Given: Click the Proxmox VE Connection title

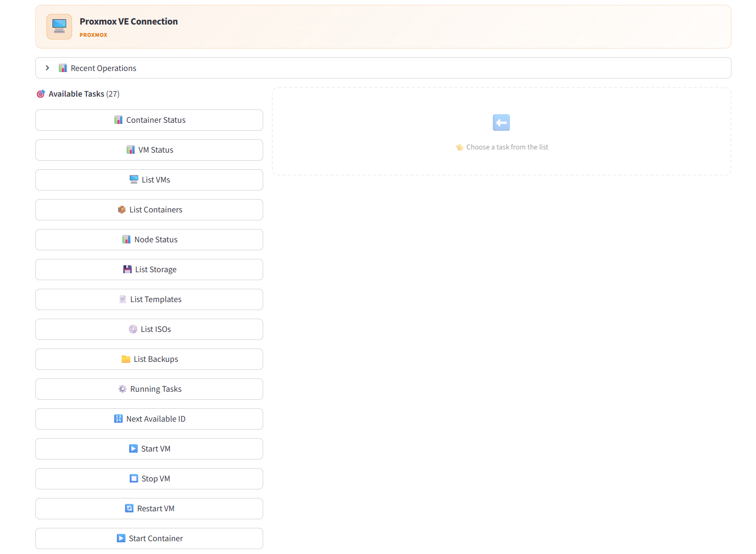Looking at the screenshot, I should (x=129, y=21).
